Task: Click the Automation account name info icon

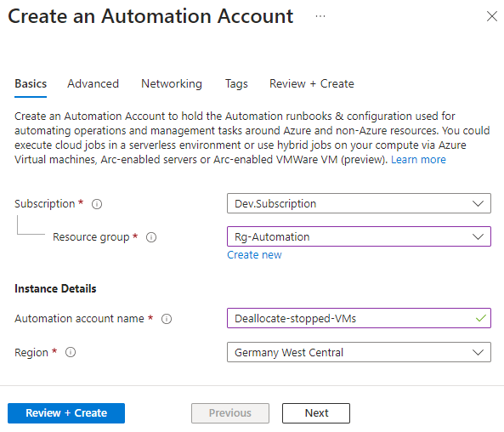Action: pos(167,319)
